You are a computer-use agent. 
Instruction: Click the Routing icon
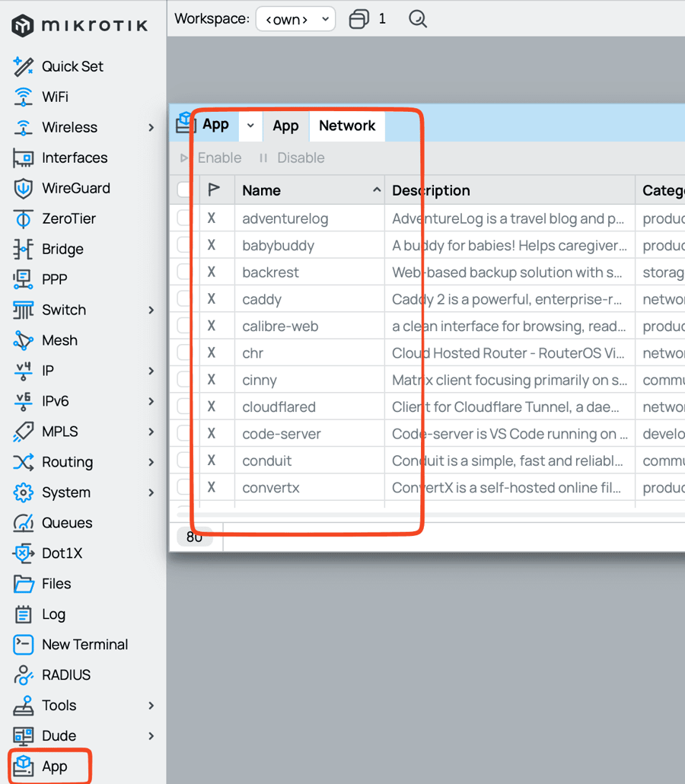point(23,463)
